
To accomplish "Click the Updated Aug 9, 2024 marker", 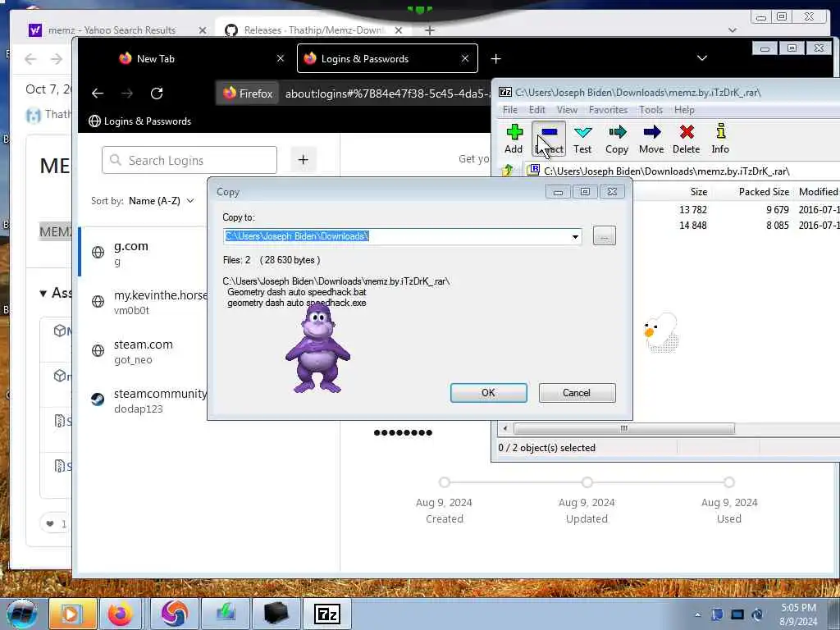I will click(x=587, y=482).
